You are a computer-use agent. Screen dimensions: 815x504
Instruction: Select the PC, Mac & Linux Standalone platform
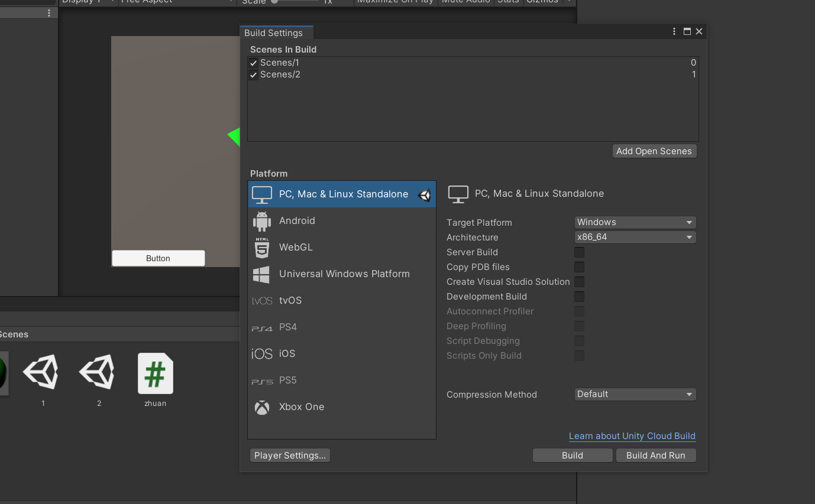(x=342, y=194)
